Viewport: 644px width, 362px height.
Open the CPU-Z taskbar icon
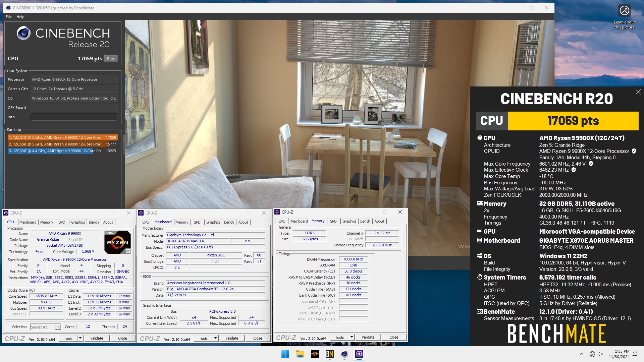[359, 354]
